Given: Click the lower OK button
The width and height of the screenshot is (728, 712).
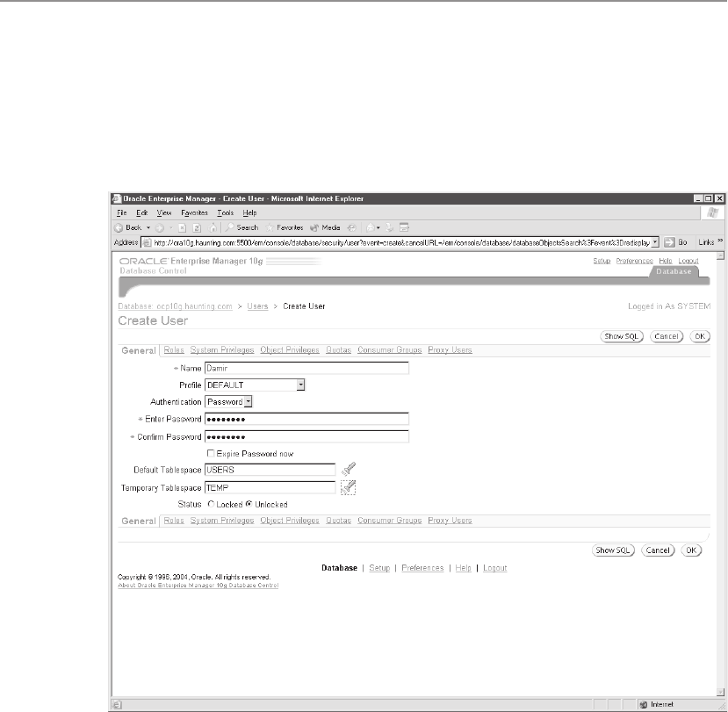Looking at the screenshot, I should [691, 550].
